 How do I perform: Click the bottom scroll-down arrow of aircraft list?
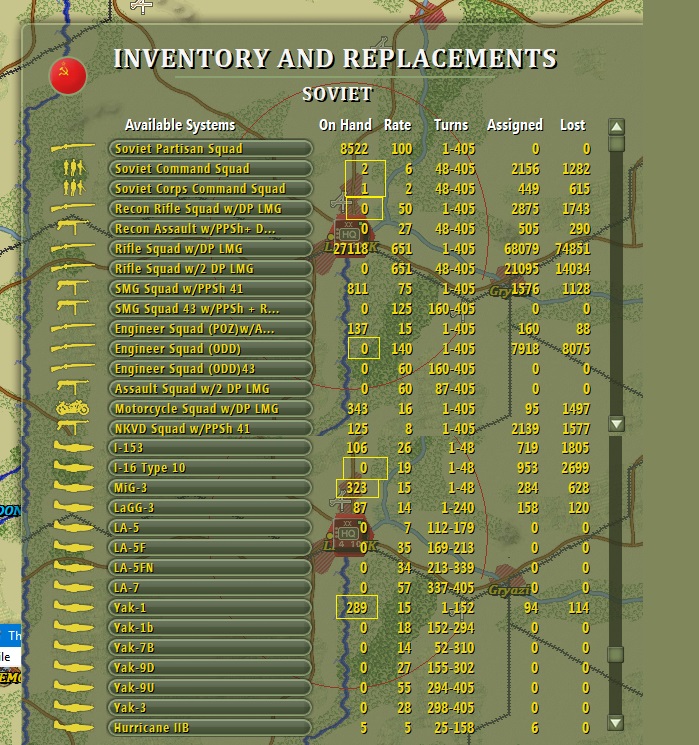coord(616,723)
